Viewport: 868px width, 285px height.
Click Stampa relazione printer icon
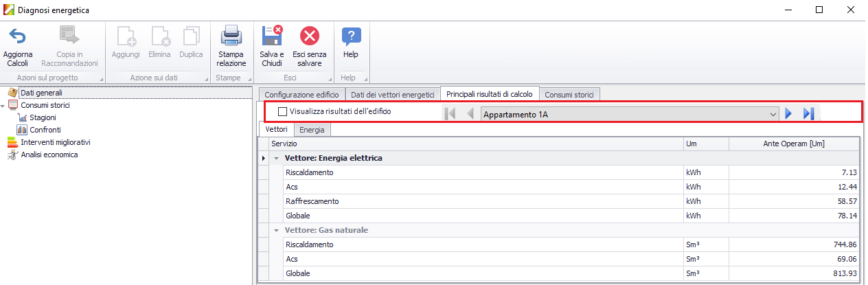coord(231,36)
